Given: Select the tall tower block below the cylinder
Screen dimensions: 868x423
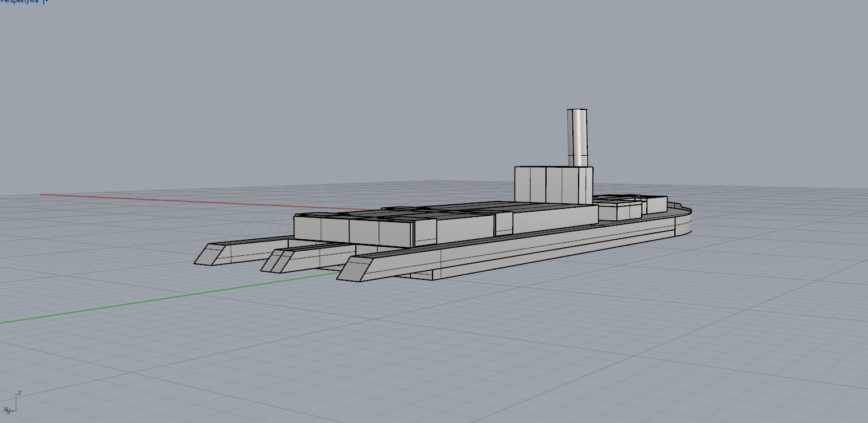Looking at the screenshot, I should pos(553,184).
